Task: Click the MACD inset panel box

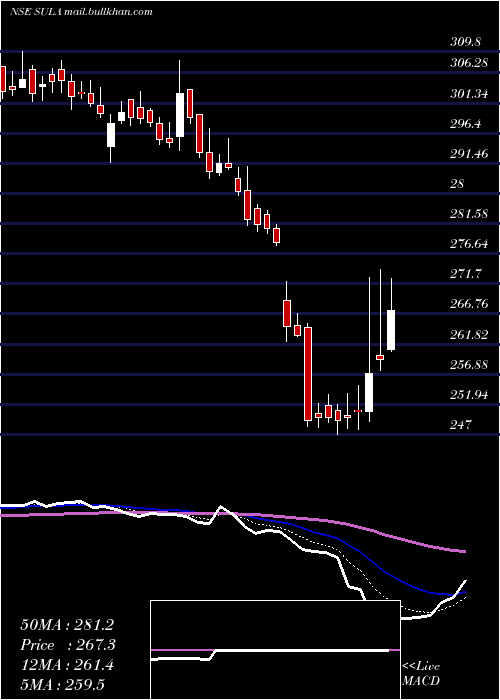Action: pos(275,650)
